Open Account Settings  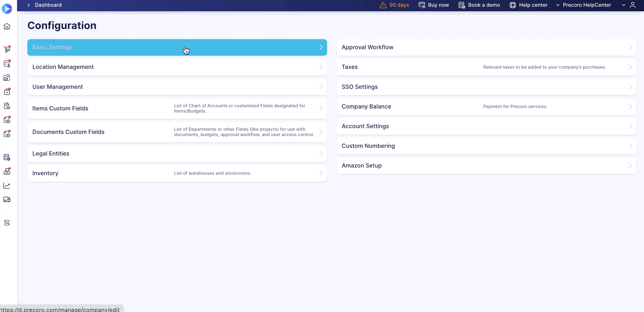click(x=486, y=126)
